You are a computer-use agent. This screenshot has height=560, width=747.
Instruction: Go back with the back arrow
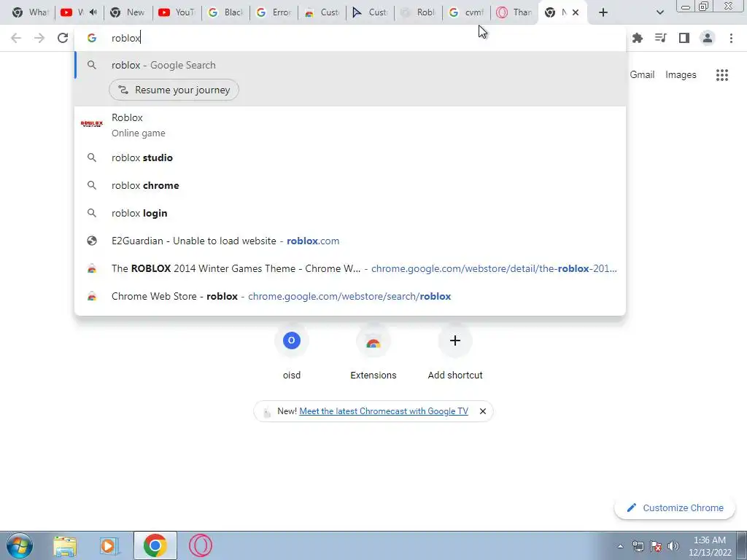(16, 38)
